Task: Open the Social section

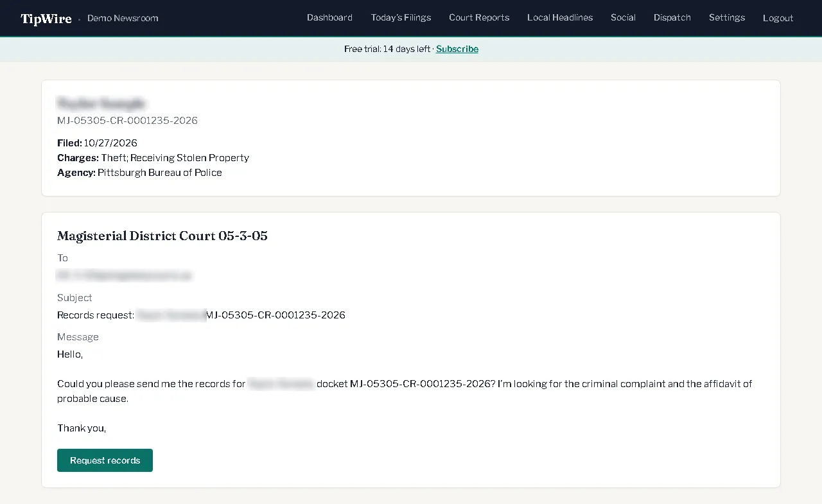Action: (x=623, y=18)
